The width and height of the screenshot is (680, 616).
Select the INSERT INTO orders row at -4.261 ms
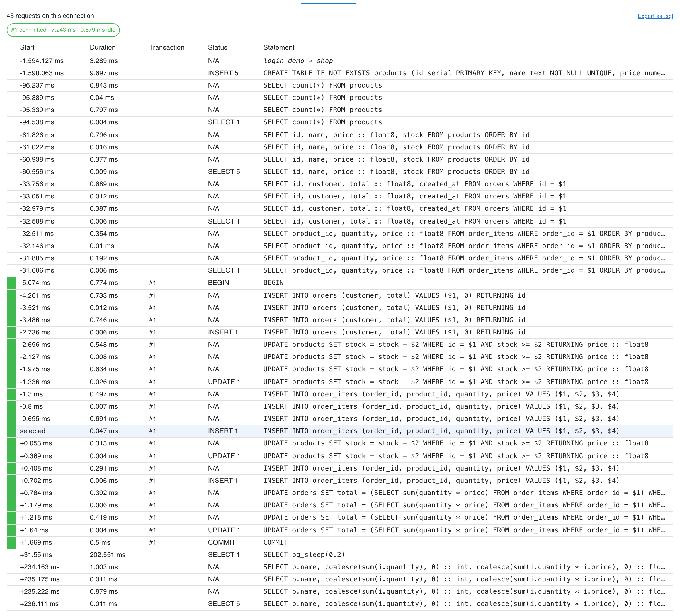(x=340, y=295)
